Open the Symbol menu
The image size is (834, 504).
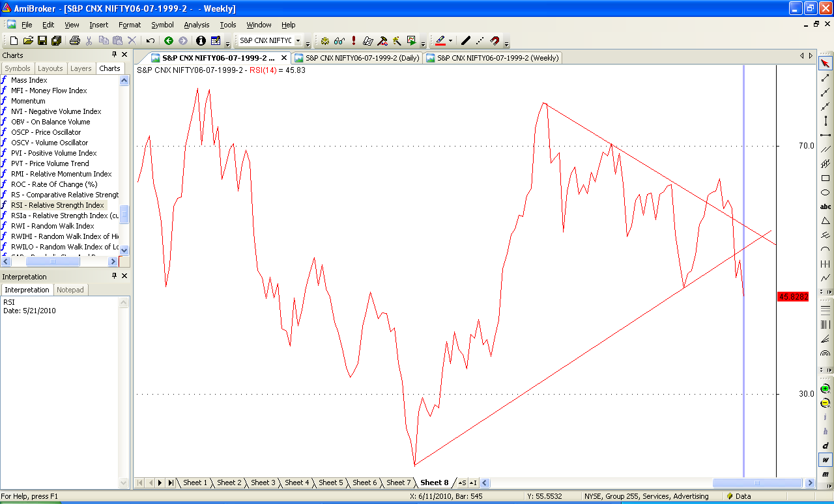[x=162, y=25]
